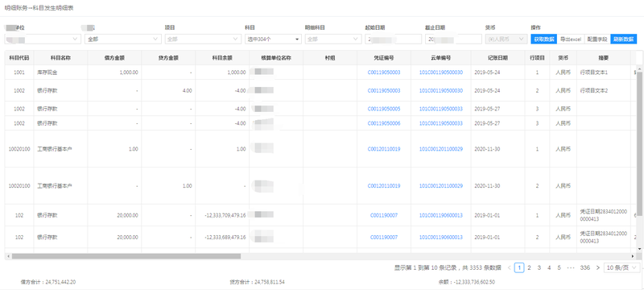Click the vertical scrollbar down arrow

(639, 248)
